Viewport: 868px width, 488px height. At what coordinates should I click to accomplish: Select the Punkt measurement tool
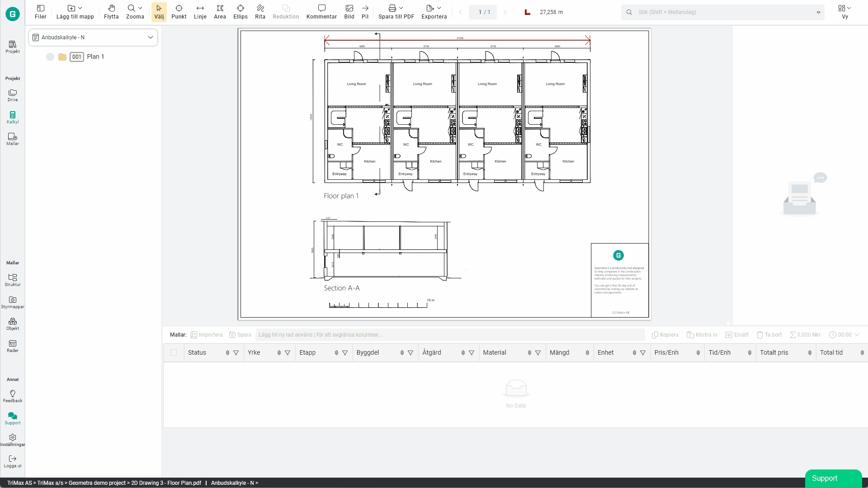point(179,12)
